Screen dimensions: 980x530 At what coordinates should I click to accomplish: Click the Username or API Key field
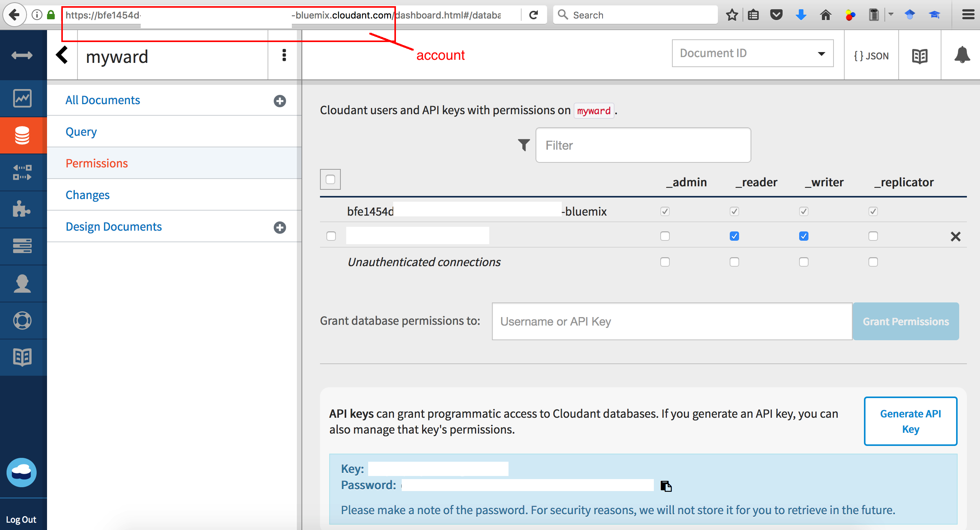click(672, 321)
